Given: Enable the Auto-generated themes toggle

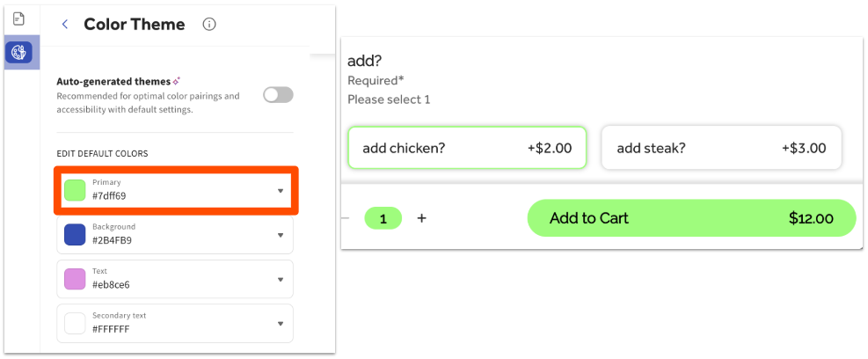Looking at the screenshot, I should (278, 95).
